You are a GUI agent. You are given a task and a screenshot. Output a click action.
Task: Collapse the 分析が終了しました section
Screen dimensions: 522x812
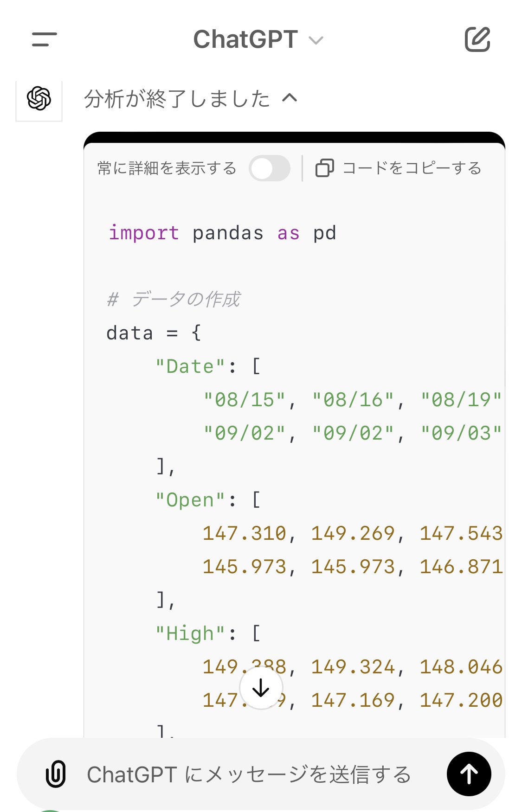click(x=290, y=98)
